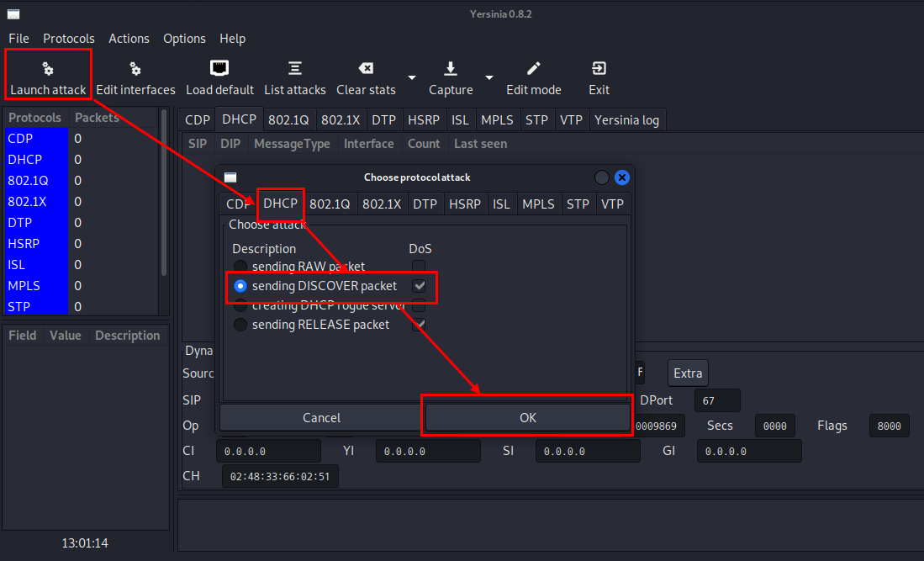This screenshot has height=561, width=924.
Task: Click OK in the attack dialog
Action: pos(528,418)
